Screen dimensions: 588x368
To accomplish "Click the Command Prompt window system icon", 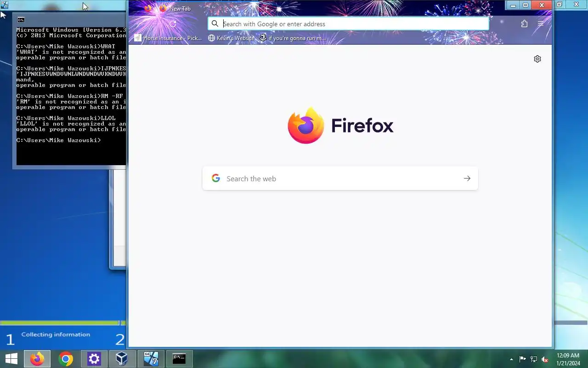I will point(21,20).
